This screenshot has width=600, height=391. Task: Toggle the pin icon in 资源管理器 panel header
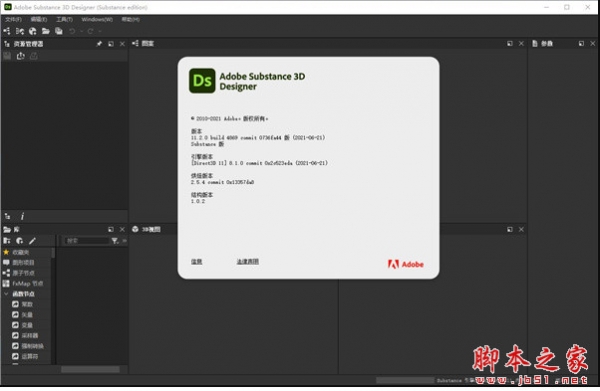[99, 44]
